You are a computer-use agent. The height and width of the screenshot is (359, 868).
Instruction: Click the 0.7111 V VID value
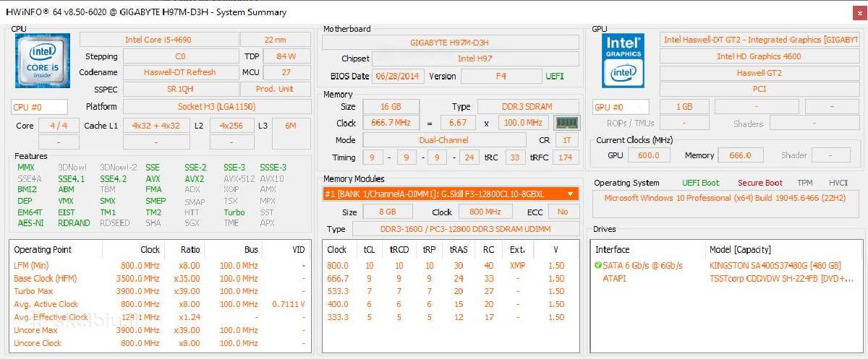[x=289, y=304]
